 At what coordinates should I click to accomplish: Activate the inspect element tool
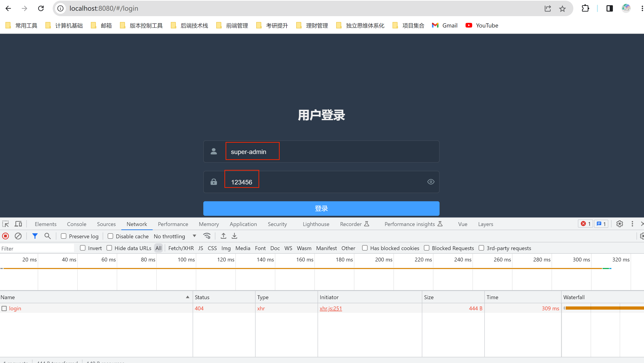5,224
